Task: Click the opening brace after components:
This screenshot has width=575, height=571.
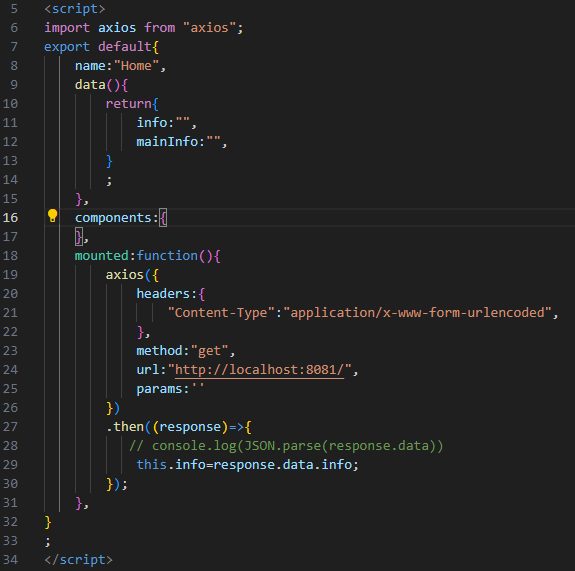Action: pyautogui.click(x=163, y=218)
